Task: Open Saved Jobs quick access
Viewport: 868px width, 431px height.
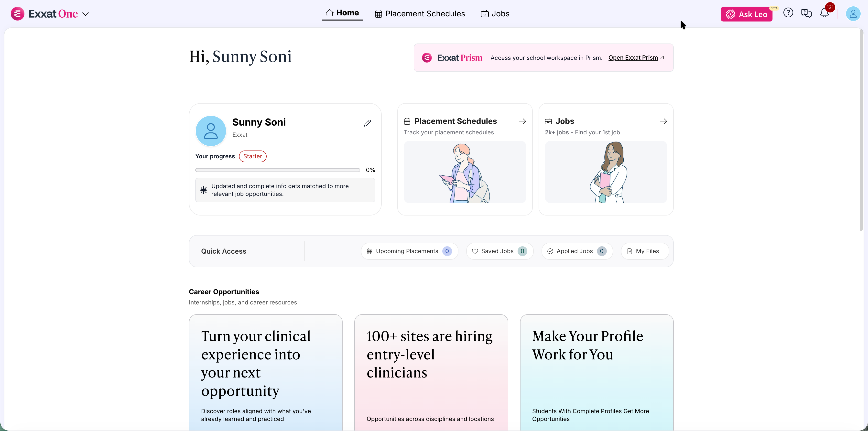Action: tap(500, 251)
